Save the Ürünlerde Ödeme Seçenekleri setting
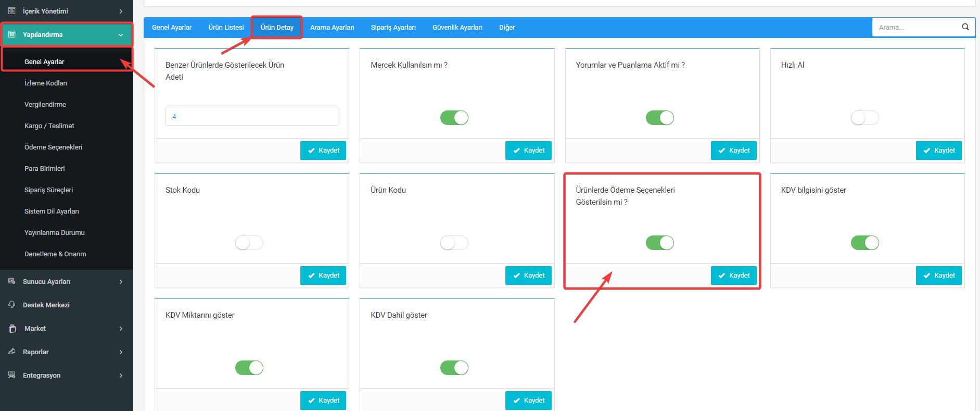The image size is (980, 411). pos(733,276)
